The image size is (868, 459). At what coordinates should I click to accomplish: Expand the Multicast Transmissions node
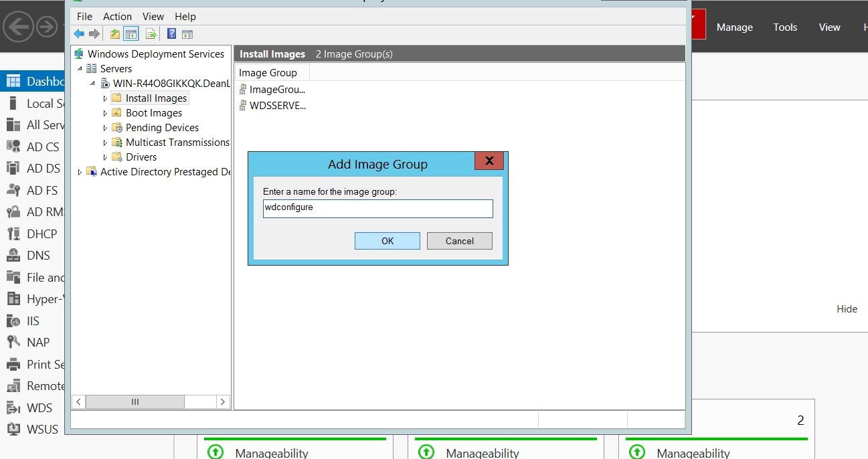(105, 143)
